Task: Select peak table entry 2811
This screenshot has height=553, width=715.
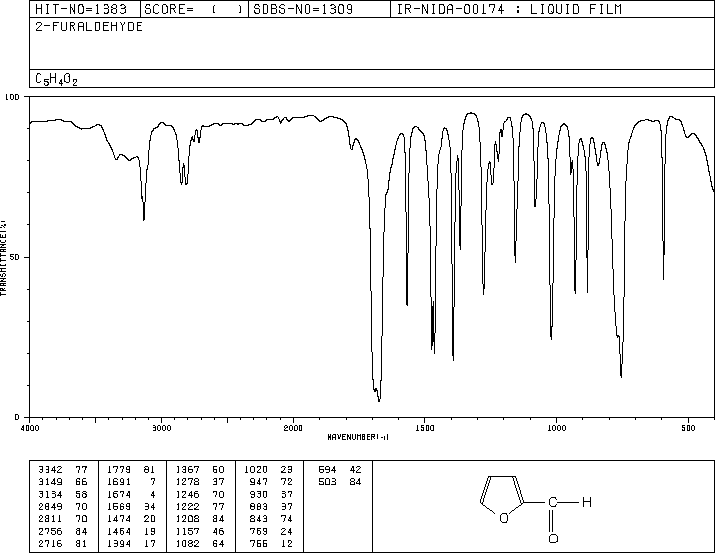Action: (51, 519)
